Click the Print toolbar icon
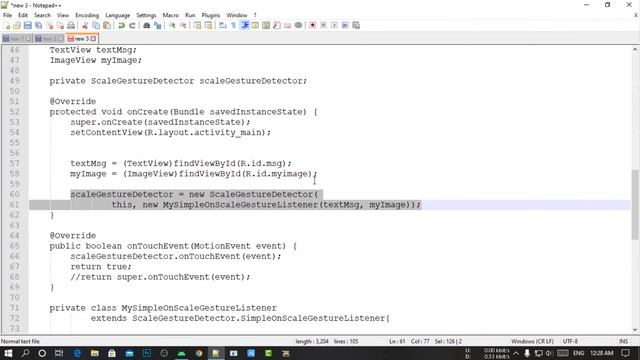The width and height of the screenshot is (640, 360). [71, 25]
